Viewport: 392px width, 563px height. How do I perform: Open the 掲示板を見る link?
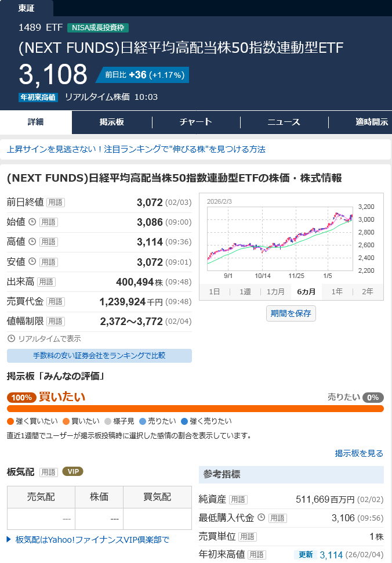pos(359,453)
